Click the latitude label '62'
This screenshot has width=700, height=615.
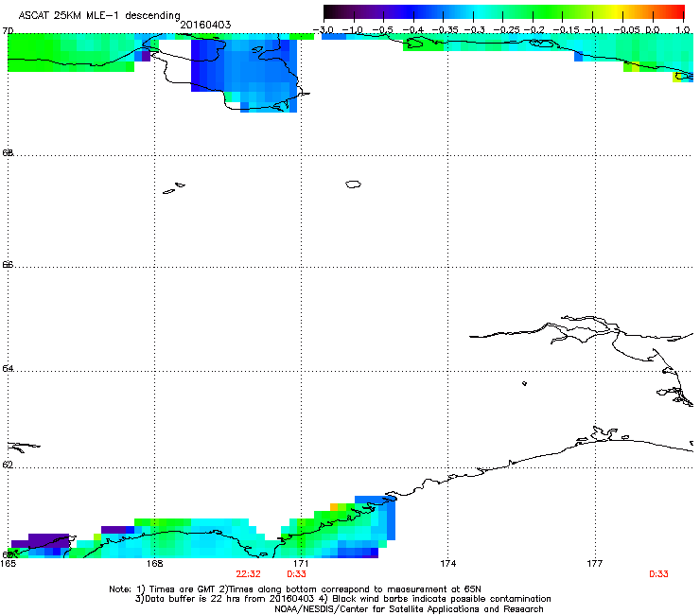[x=8, y=465]
